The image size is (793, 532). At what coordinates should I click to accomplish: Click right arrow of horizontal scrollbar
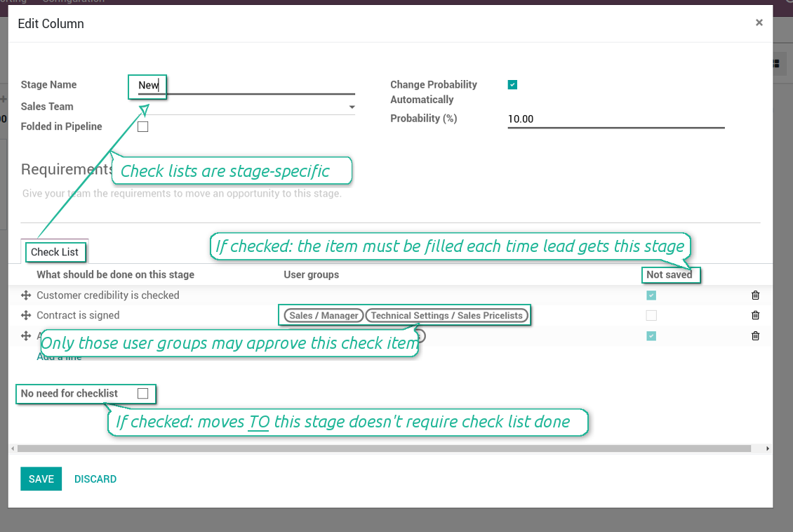click(768, 448)
